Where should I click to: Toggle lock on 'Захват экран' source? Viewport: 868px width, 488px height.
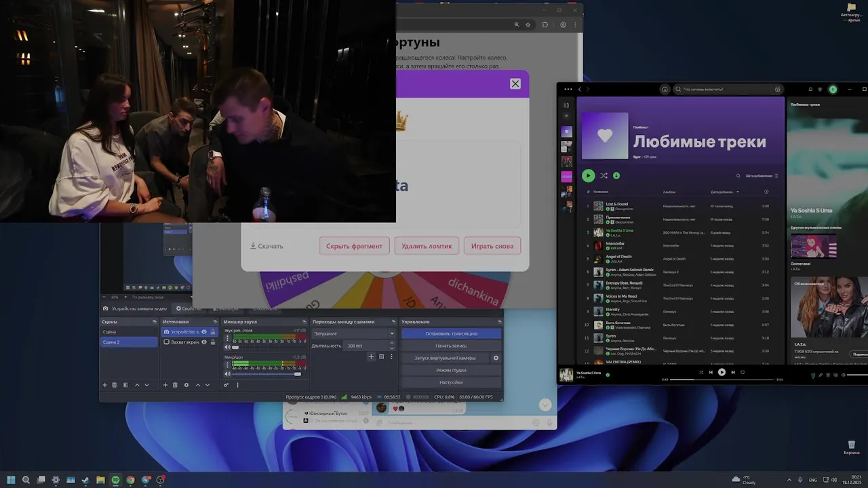pos(213,342)
